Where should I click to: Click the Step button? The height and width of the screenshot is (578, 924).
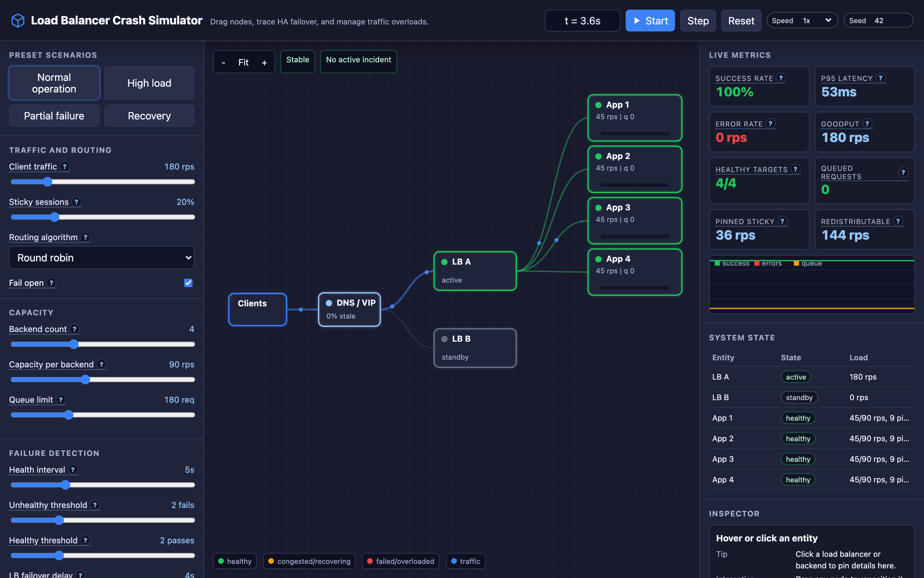click(x=698, y=21)
